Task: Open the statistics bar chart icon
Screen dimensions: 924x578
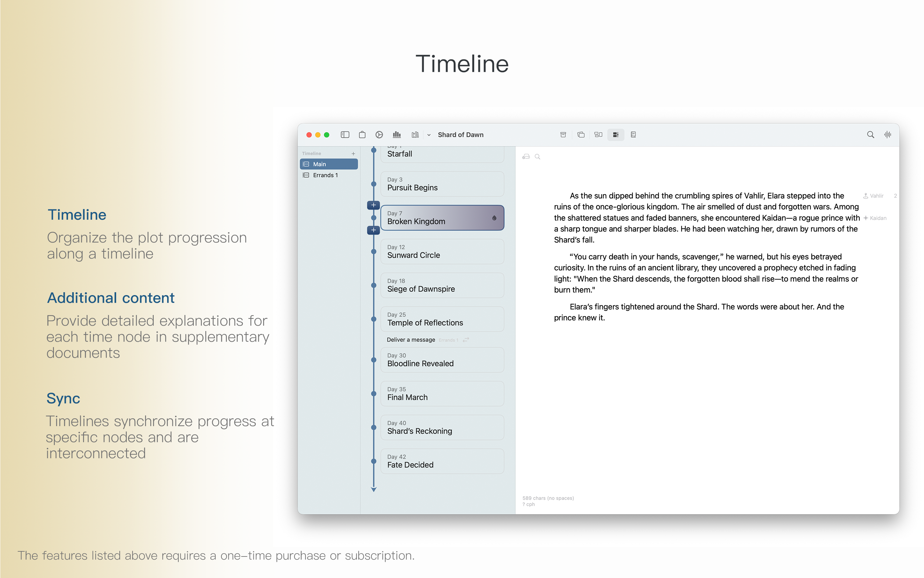Action: pos(397,135)
